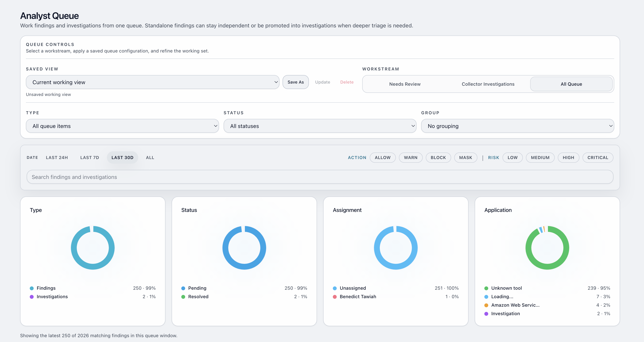Open the Saved View dropdown
Image resolution: width=644 pixels, height=342 pixels.
coord(152,82)
